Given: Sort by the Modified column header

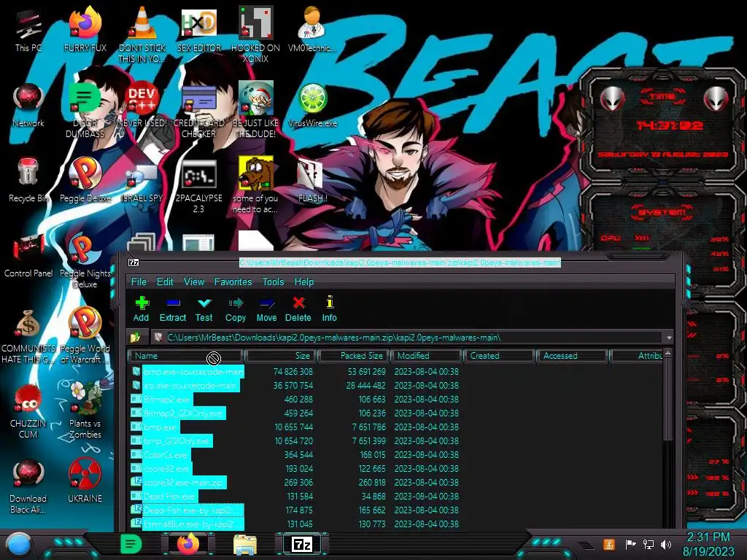Looking at the screenshot, I should pos(427,356).
